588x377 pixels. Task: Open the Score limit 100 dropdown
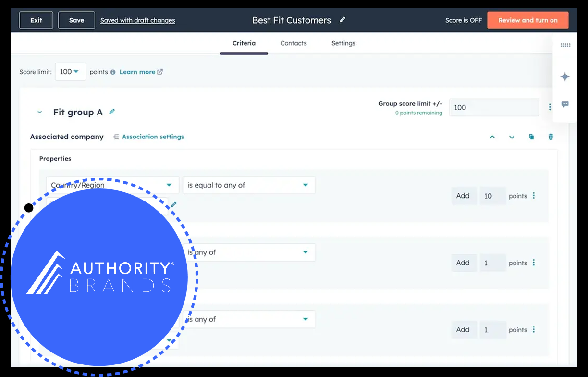click(x=70, y=72)
